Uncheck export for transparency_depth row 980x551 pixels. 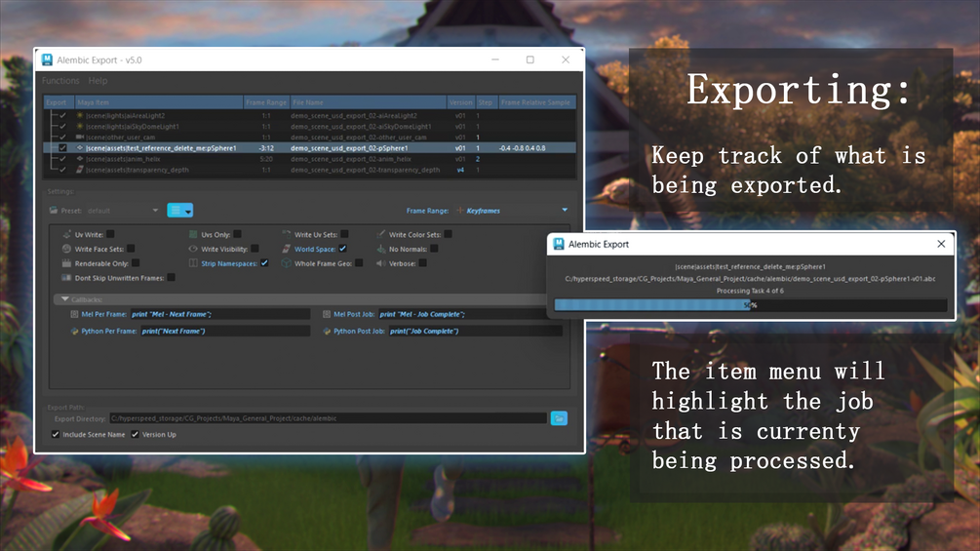[x=62, y=170]
